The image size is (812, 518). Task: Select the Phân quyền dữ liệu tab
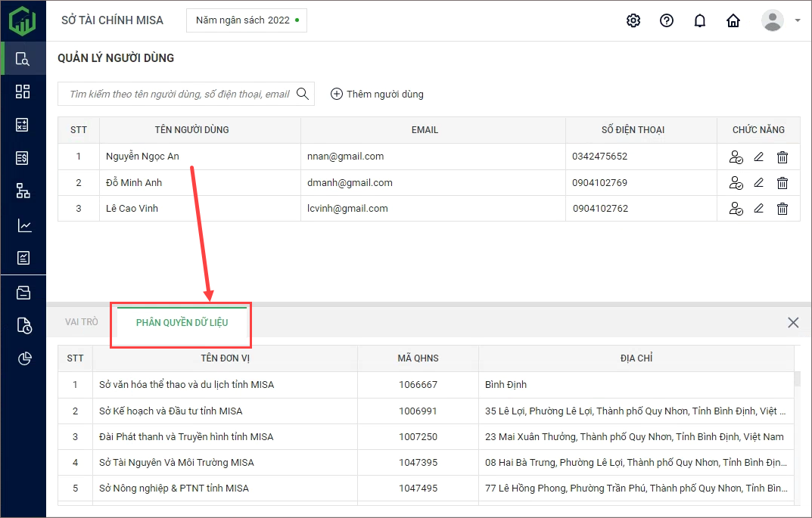pyautogui.click(x=182, y=322)
